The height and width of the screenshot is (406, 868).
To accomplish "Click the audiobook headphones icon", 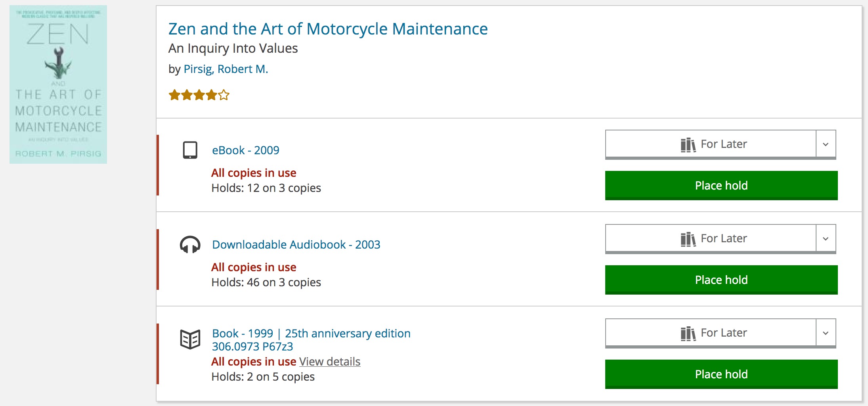I will click(190, 245).
